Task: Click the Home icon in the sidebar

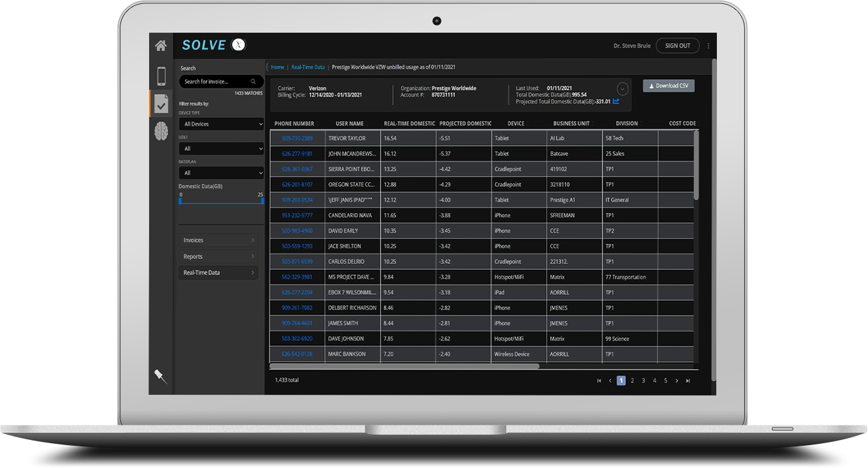Action: point(160,46)
